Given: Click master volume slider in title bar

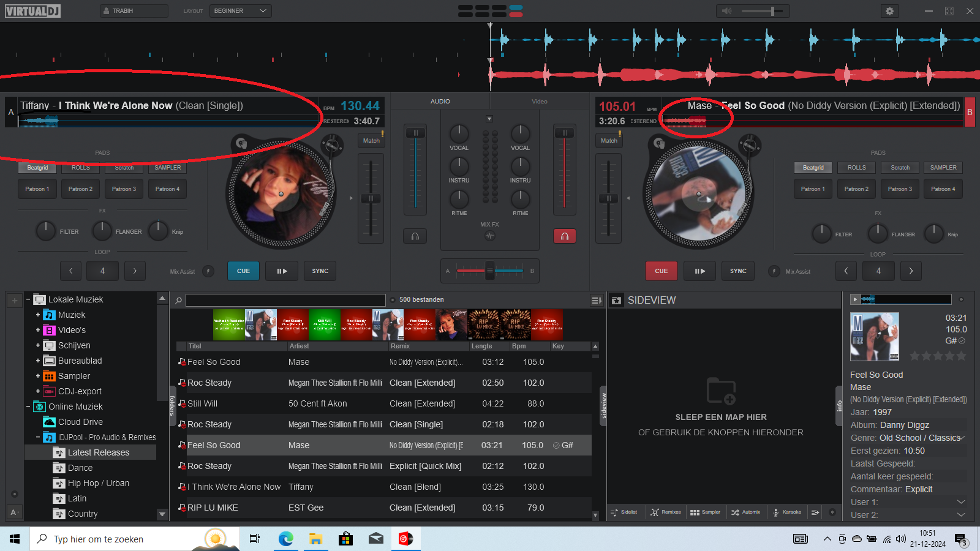Looking at the screenshot, I should (761, 11).
